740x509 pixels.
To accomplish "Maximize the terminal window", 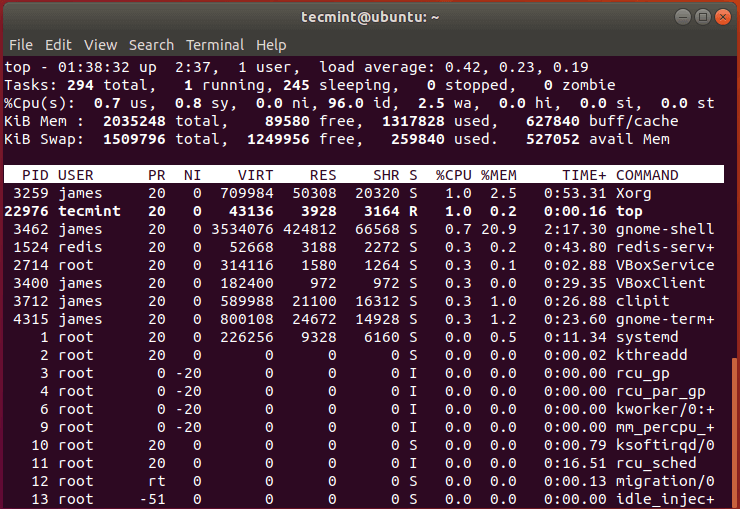I will (702, 17).
